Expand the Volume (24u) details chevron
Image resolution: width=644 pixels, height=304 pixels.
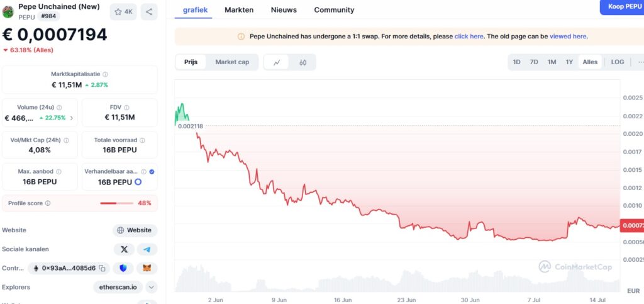click(71, 118)
